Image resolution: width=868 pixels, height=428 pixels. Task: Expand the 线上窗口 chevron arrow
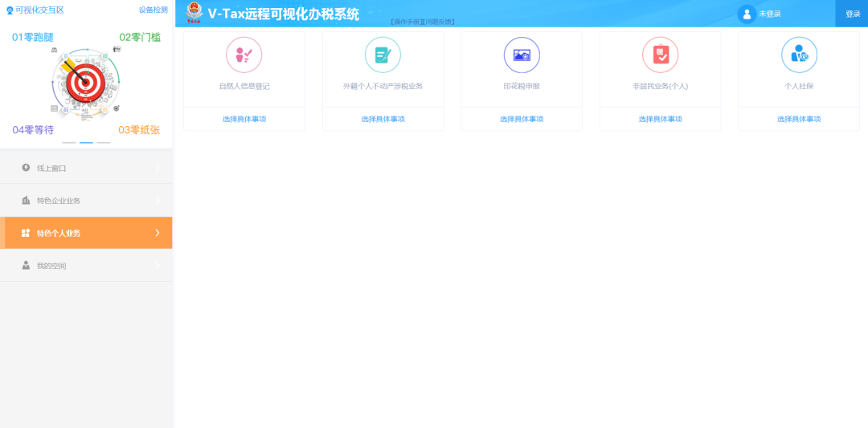pos(158,168)
